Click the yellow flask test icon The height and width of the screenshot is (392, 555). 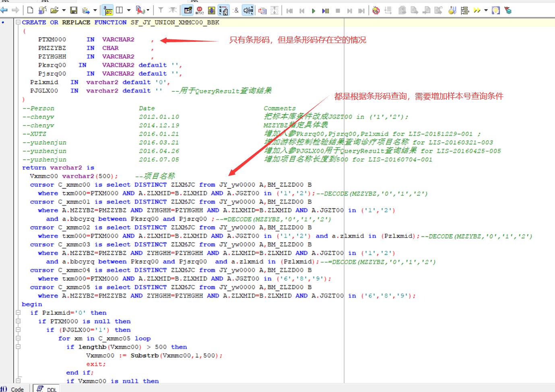[x=452, y=10]
